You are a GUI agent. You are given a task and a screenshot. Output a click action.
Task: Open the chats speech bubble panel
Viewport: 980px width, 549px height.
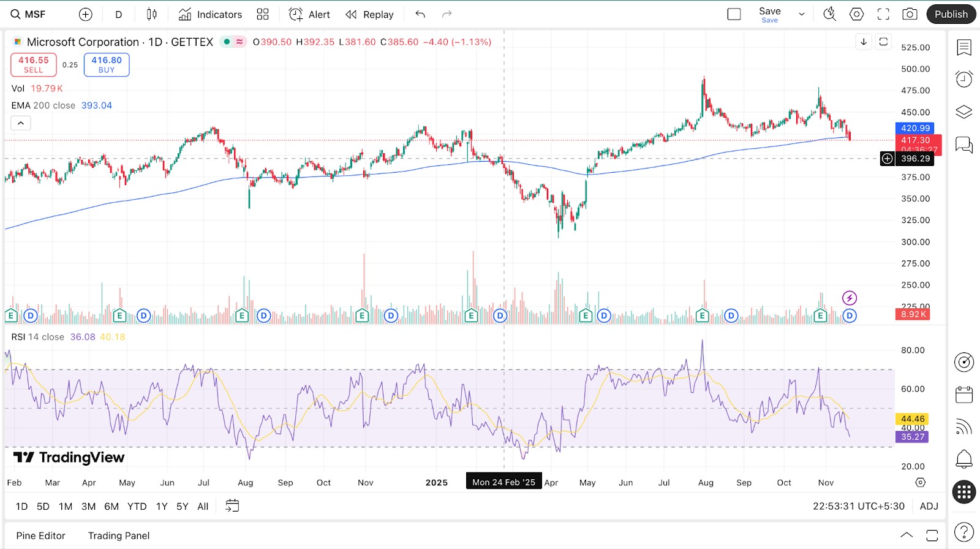(964, 145)
